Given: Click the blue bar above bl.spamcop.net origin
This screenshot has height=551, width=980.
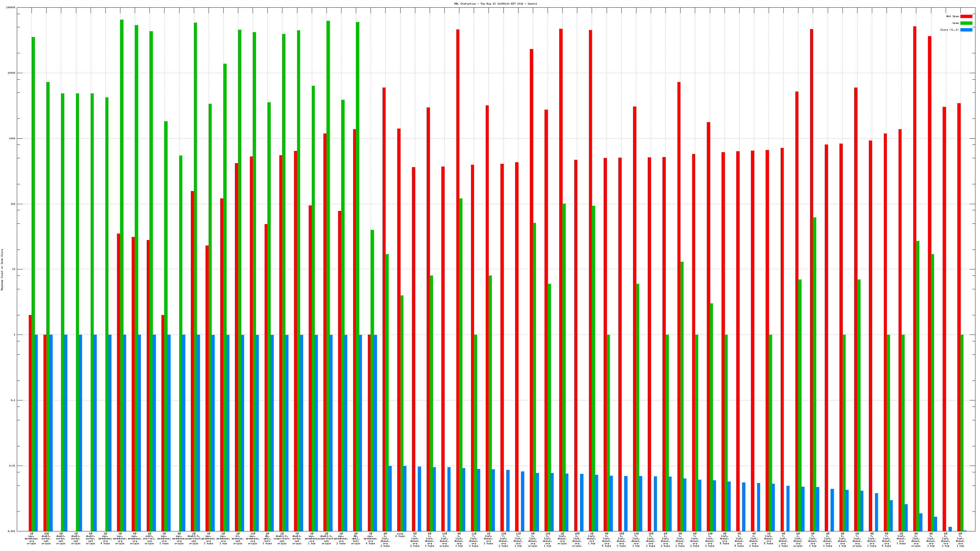Looking at the screenshot, I should [x=242, y=433].
